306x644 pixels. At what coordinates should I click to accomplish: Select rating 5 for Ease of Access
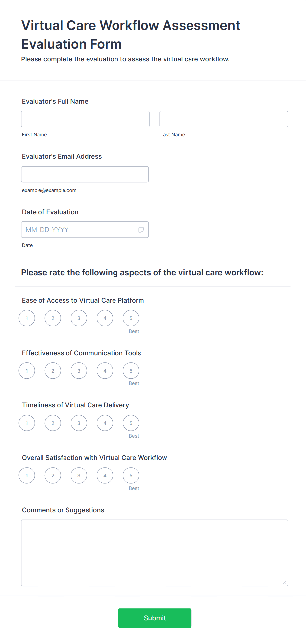(x=131, y=318)
